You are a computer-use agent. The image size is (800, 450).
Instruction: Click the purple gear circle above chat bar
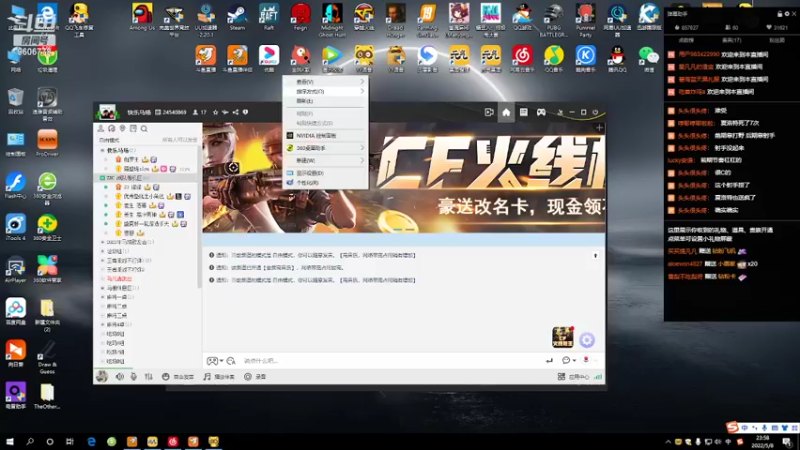point(587,340)
